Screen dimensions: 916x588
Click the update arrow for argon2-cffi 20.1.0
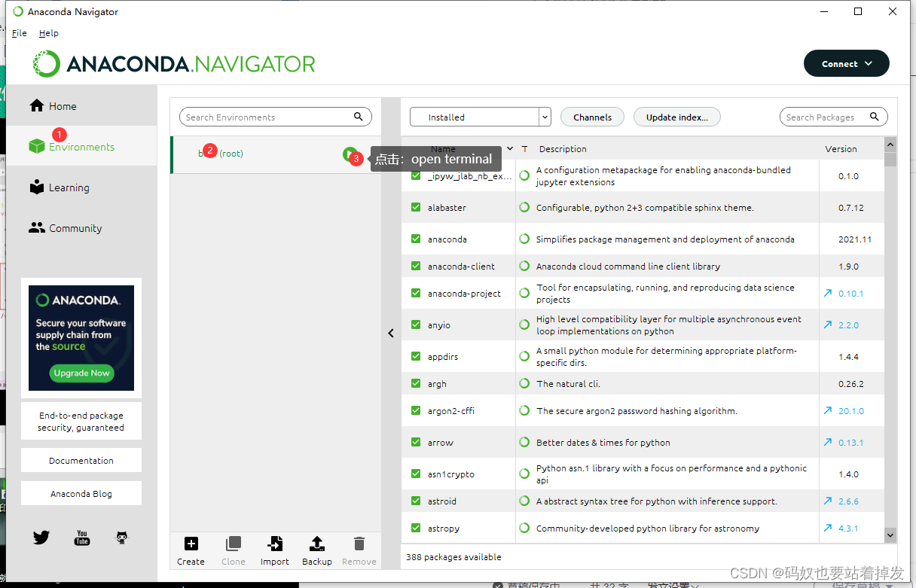coord(828,410)
